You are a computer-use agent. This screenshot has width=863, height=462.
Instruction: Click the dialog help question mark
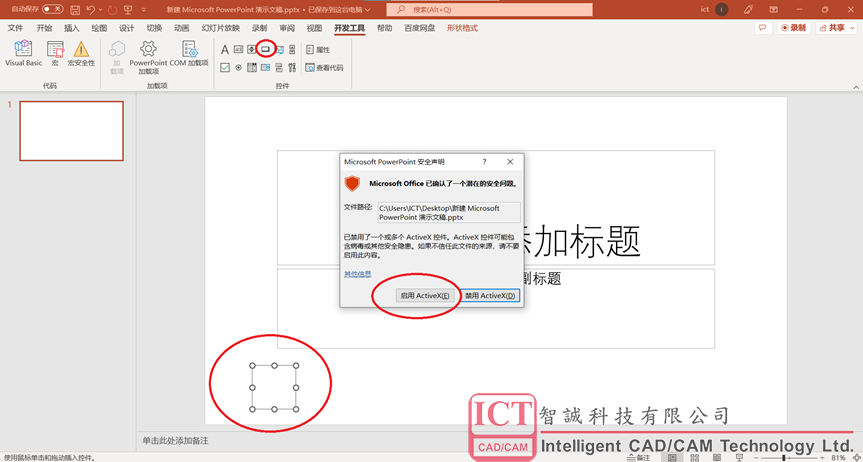click(484, 162)
